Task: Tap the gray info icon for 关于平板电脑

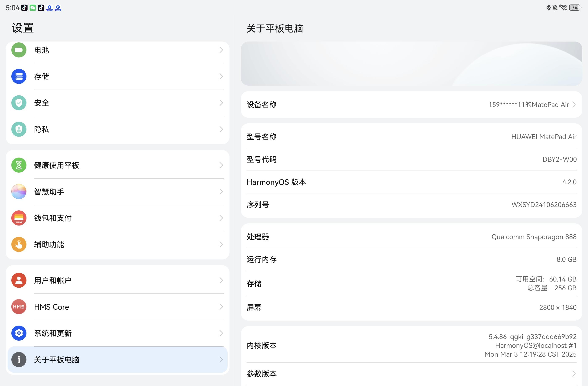Action: (19, 360)
